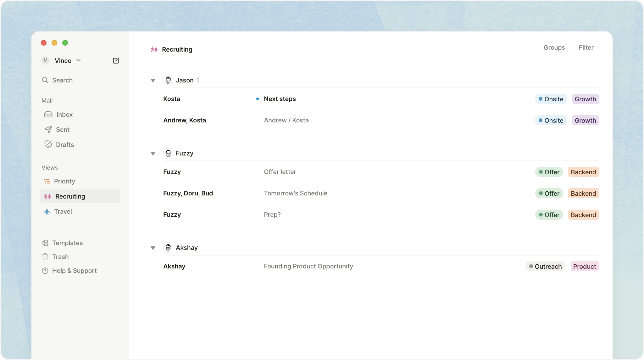
Task: Click the Views section label
Action: [x=50, y=167]
